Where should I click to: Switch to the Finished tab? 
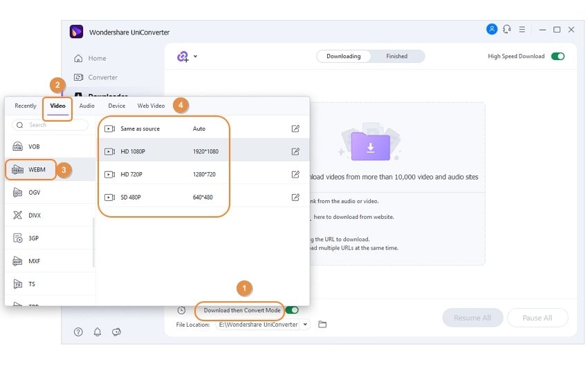396,57
